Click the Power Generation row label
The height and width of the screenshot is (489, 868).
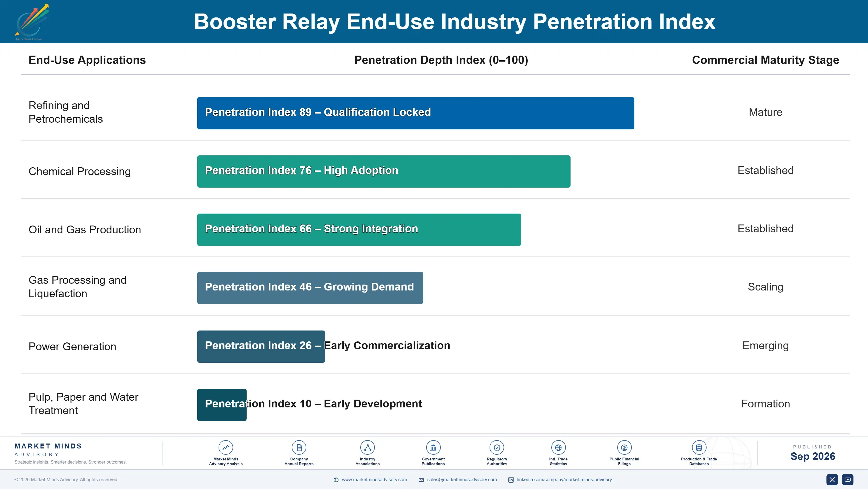point(72,346)
